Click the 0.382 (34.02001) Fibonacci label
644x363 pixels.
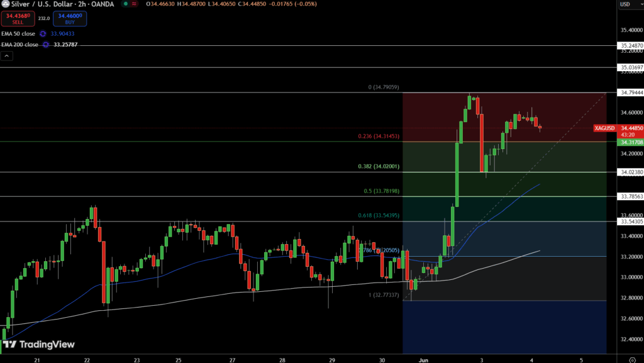(x=380, y=167)
